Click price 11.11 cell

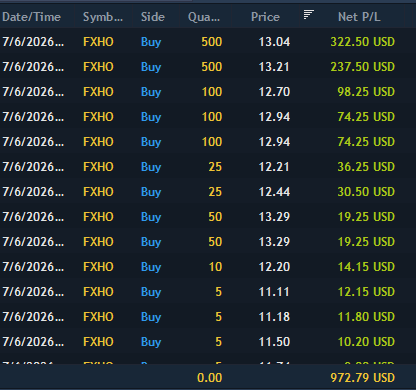[274, 292]
